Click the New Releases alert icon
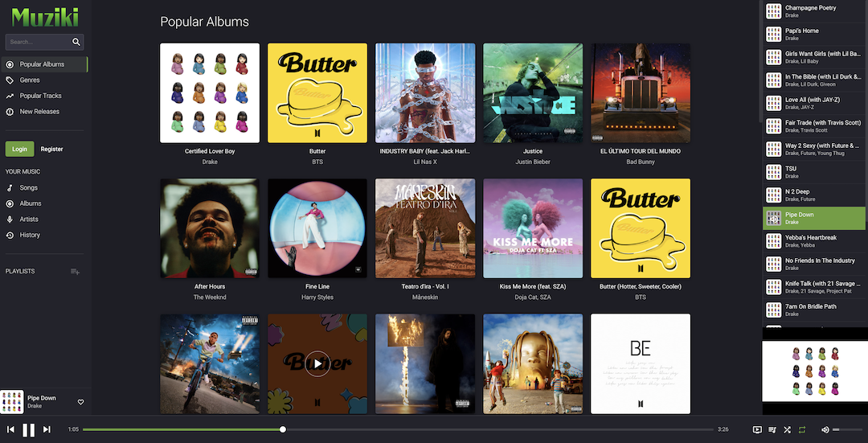 [10, 112]
